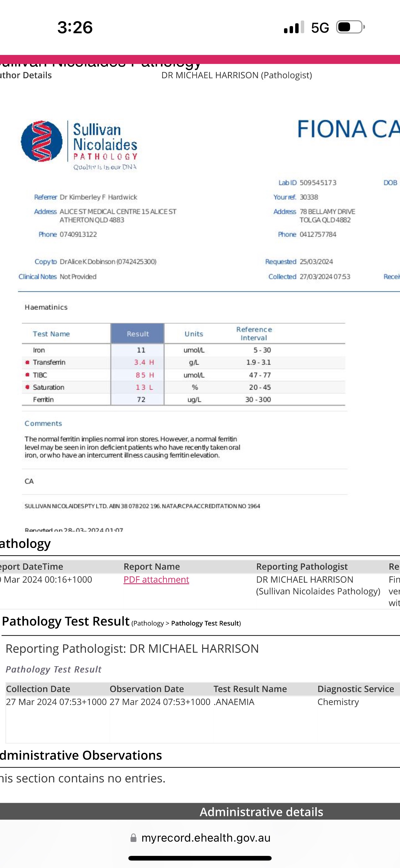Tap the referrer phone number 0740913122
Viewport: 400px width, 868px height.
coord(78,234)
